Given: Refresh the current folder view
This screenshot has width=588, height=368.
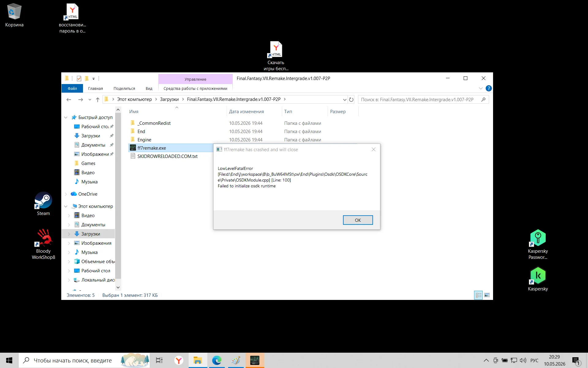Looking at the screenshot, I should click(351, 99).
